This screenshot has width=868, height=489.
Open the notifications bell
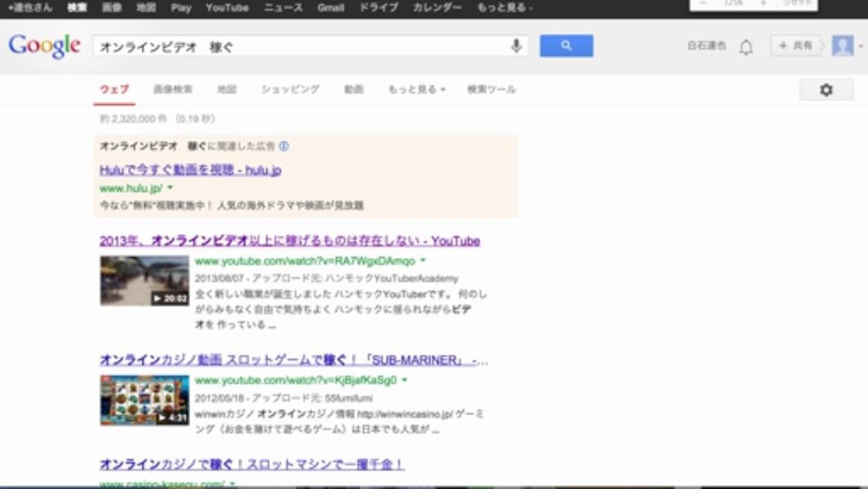click(x=746, y=47)
